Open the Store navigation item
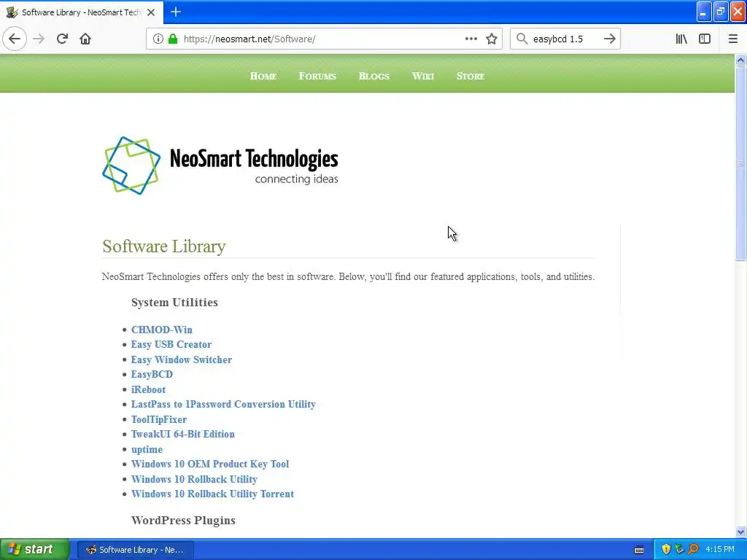This screenshot has height=560, width=747. pyautogui.click(x=471, y=76)
